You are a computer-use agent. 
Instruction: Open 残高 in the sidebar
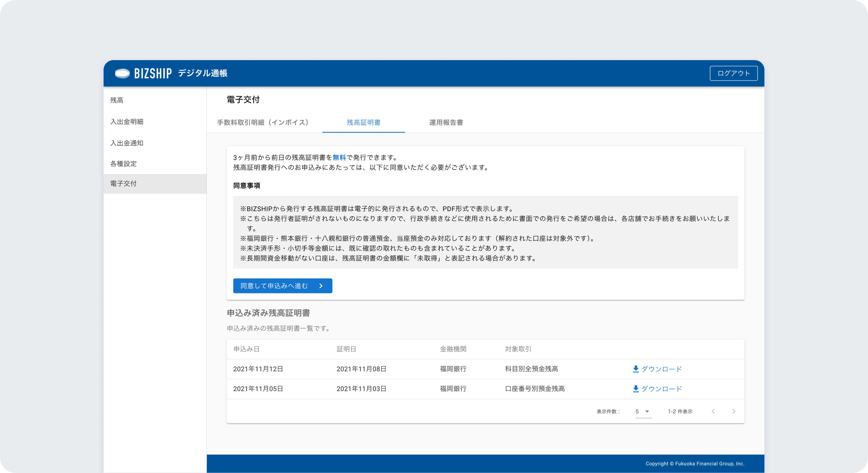tap(155, 100)
